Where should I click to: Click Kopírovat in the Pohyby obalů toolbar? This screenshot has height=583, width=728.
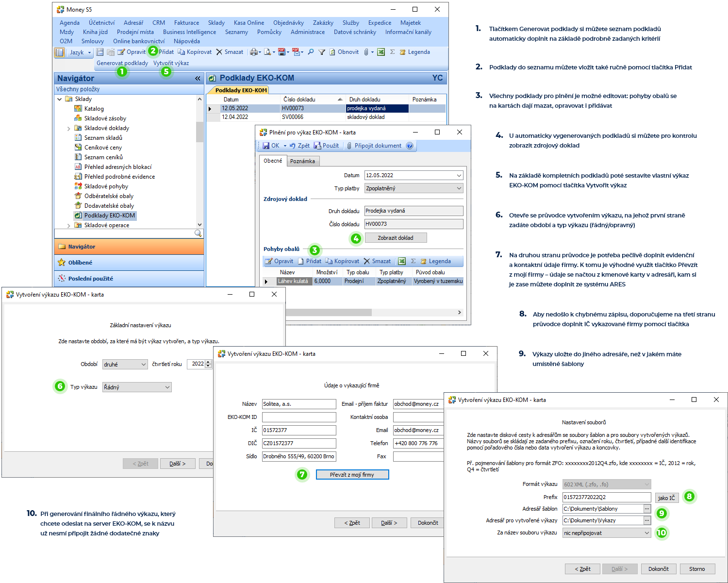coord(343,261)
